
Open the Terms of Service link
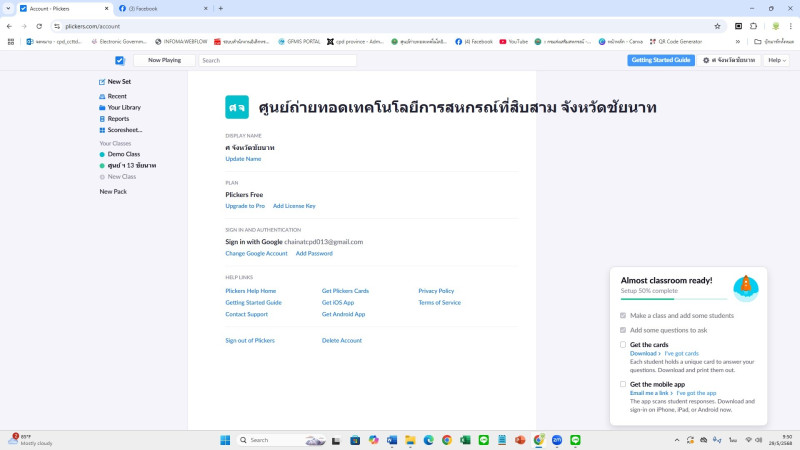pos(439,303)
